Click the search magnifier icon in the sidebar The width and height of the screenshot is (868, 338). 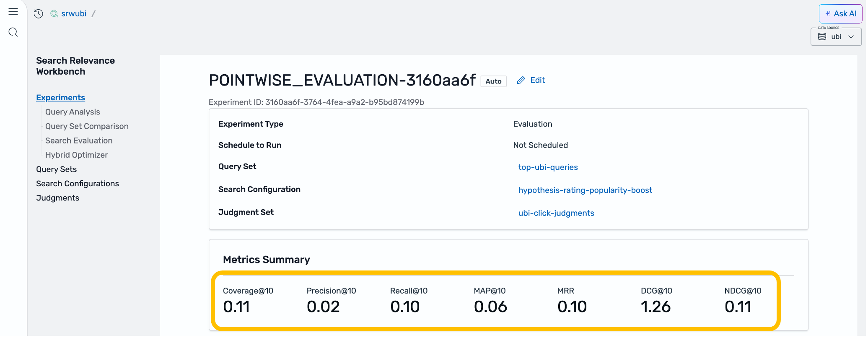(x=13, y=32)
